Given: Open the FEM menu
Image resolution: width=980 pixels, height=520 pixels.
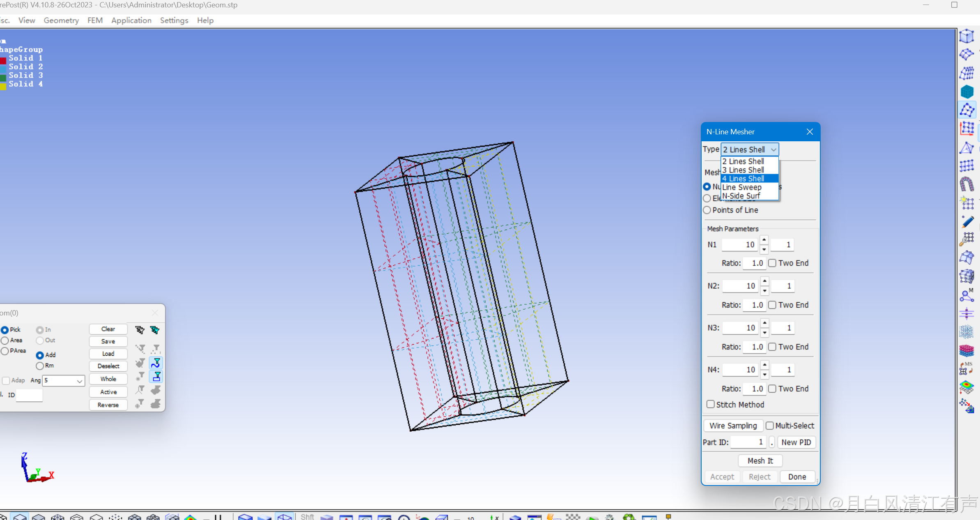Looking at the screenshot, I should (95, 20).
